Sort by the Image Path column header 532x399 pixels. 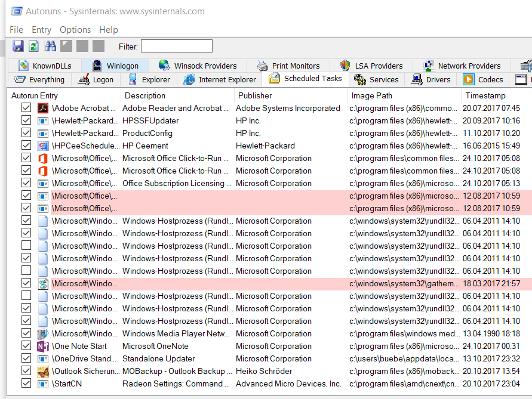(x=404, y=95)
